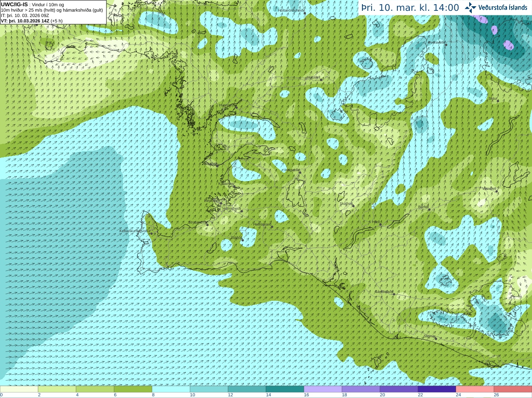Pick the red legend swatch above 26 m/s
Screen dimensions: 532x398
pyautogui.click(x=513, y=389)
